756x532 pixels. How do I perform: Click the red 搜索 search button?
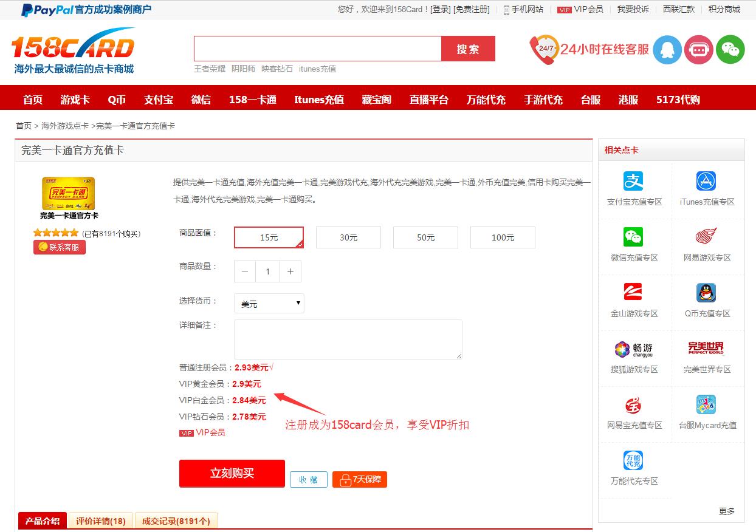(468, 49)
